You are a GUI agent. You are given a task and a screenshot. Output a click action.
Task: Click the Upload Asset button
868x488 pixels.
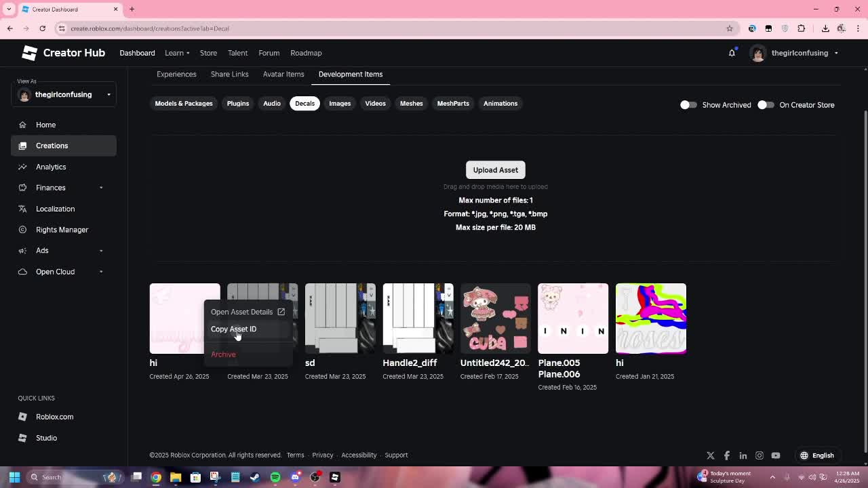click(495, 169)
